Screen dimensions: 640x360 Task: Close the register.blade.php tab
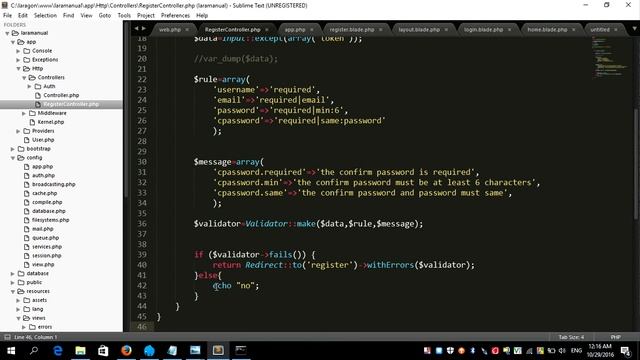point(380,29)
